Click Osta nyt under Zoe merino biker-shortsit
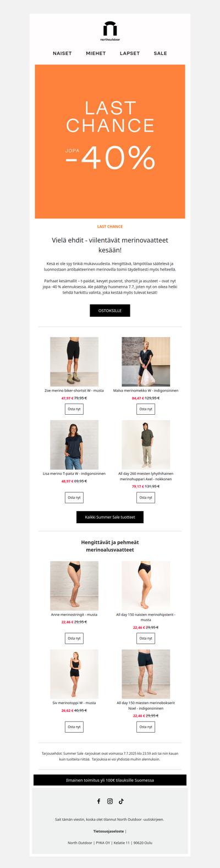220x868 pixels. click(74, 409)
